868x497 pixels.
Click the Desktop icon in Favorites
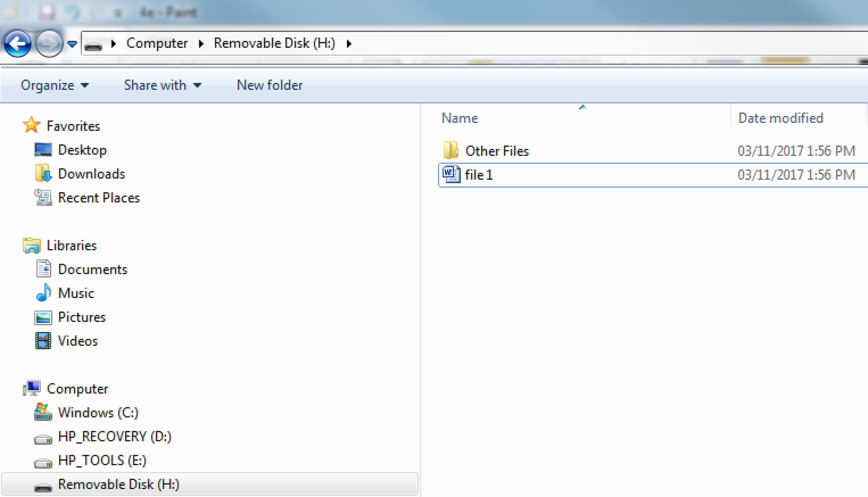pos(43,150)
